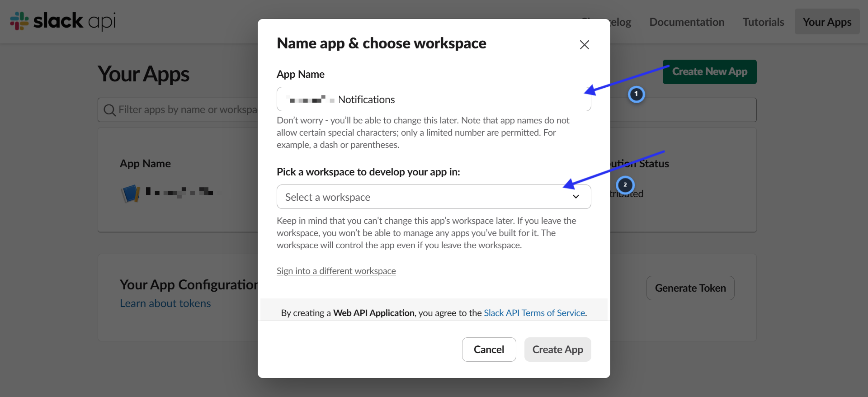Viewport: 868px width, 397px height.
Task: Click the Generate Token button
Action: [x=690, y=288]
